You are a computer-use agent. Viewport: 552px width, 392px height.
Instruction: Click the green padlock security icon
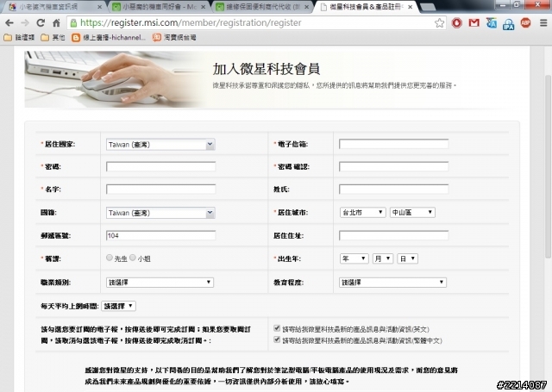(73, 23)
